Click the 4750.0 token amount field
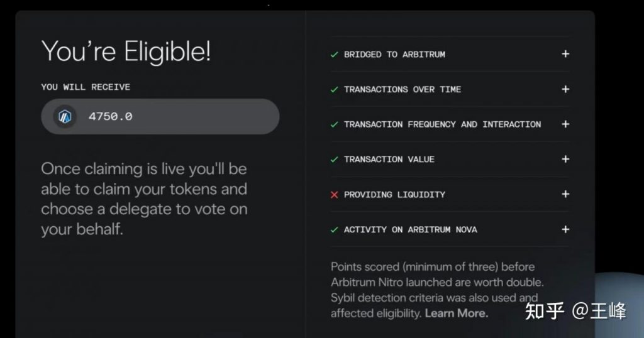The image size is (644, 338). coord(160,116)
